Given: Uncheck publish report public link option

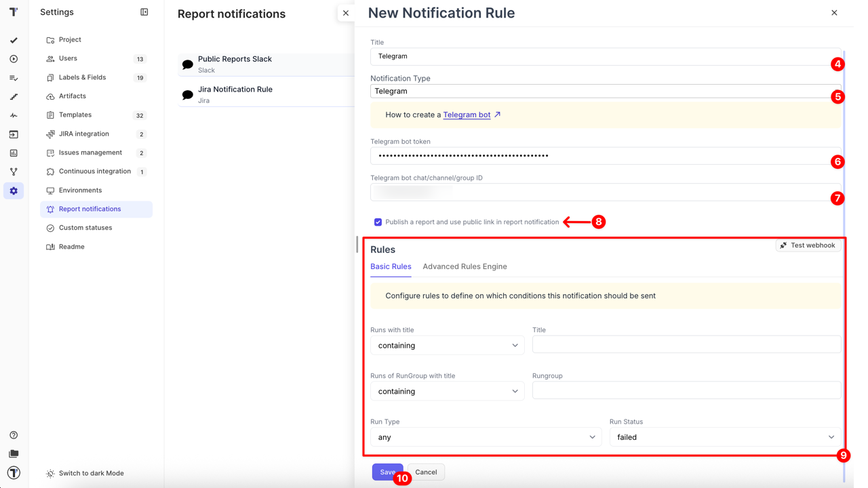Looking at the screenshot, I should 378,222.
